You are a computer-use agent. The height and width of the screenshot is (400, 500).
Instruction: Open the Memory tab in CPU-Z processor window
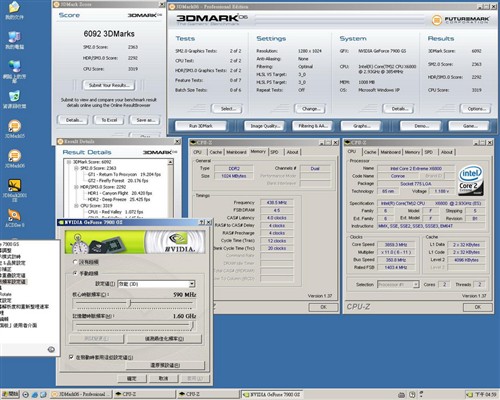click(412, 152)
